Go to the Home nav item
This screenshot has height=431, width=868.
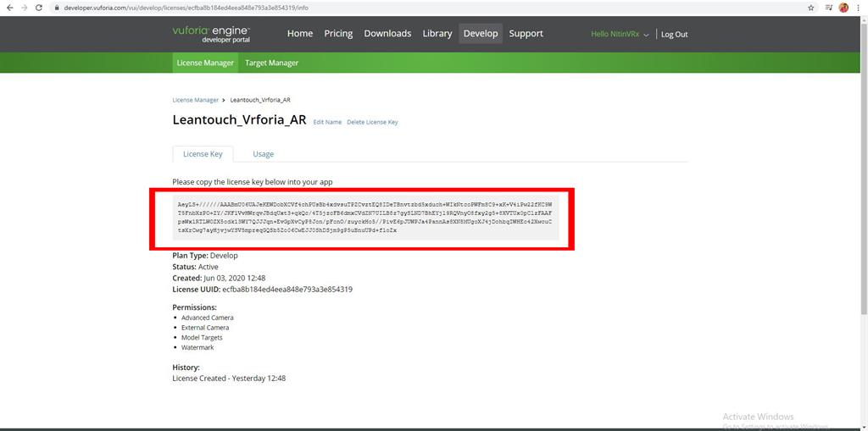click(x=300, y=34)
